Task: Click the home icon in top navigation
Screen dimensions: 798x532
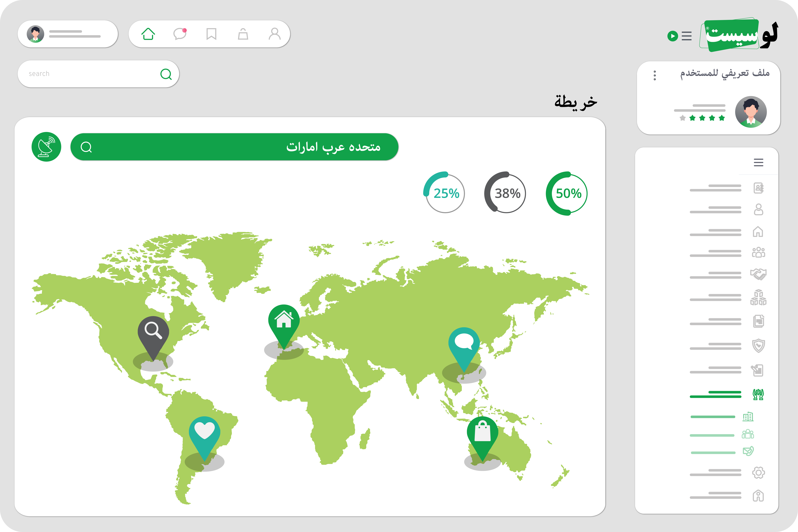Action: (x=148, y=34)
